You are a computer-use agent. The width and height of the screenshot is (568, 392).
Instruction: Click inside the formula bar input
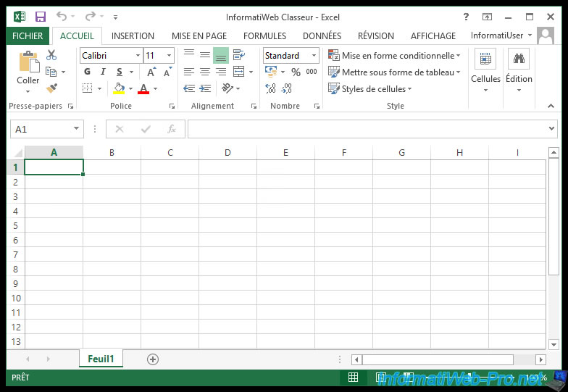click(x=367, y=129)
